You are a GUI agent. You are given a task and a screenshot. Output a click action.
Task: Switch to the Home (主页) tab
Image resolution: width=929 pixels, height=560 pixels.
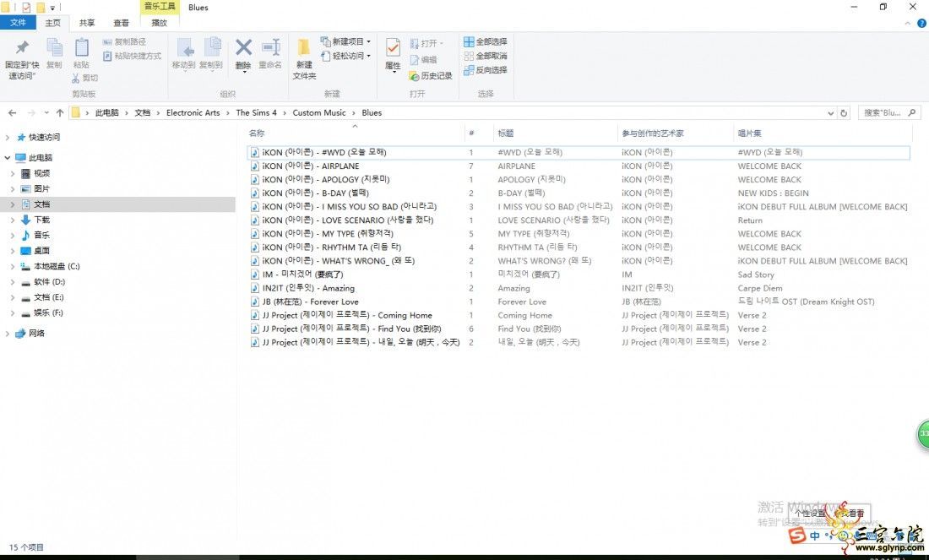click(52, 23)
